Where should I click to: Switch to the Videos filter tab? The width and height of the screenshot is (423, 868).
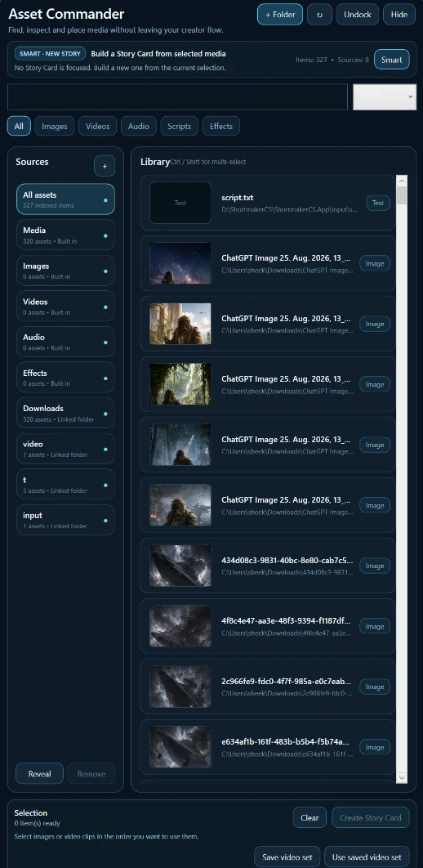tap(98, 126)
